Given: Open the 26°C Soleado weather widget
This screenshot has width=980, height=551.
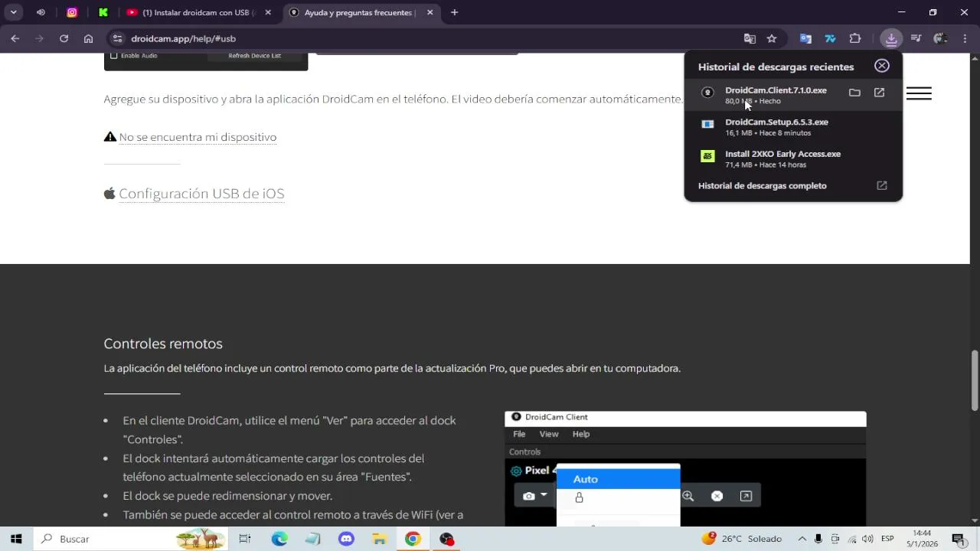Looking at the screenshot, I should click(742, 539).
